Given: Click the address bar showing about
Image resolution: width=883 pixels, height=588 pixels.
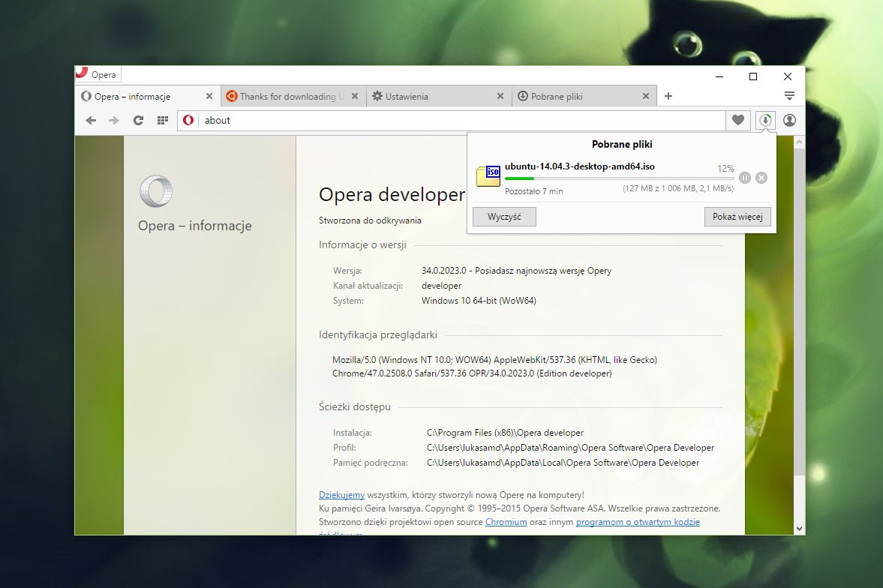Looking at the screenshot, I should [x=461, y=120].
